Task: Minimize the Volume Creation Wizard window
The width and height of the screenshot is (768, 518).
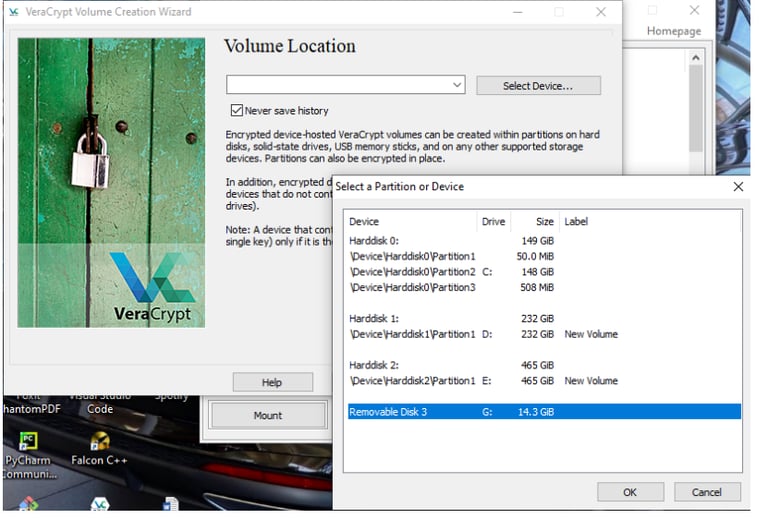Action: pos(518,12)
